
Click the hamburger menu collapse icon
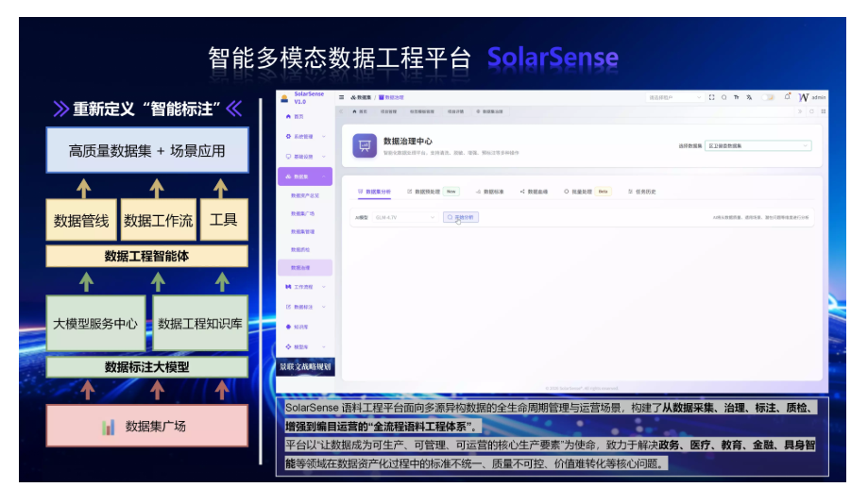(x=342, y=97)
